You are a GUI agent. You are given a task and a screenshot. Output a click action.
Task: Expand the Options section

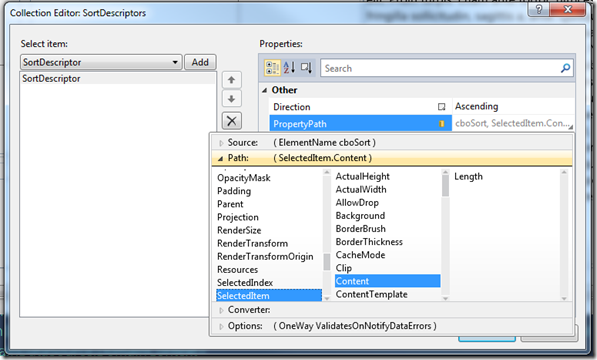pyautogui.click(x=221, y=327)
